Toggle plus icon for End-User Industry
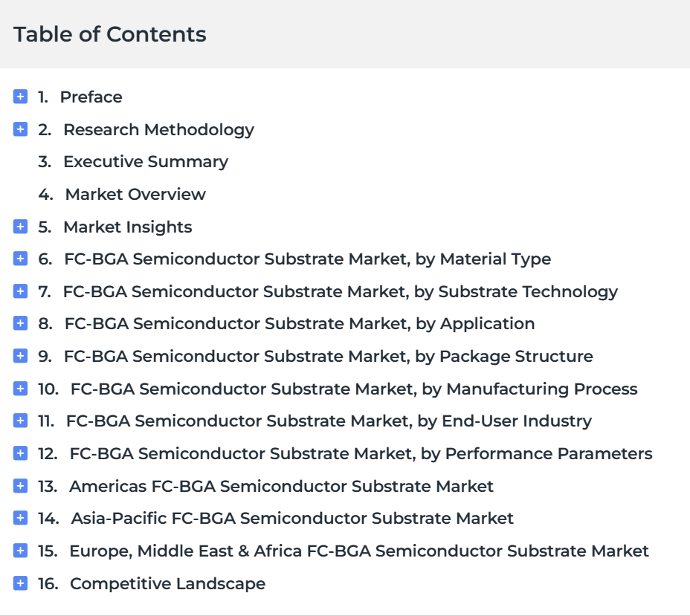The image size is (690, 616). click(20, 421)
